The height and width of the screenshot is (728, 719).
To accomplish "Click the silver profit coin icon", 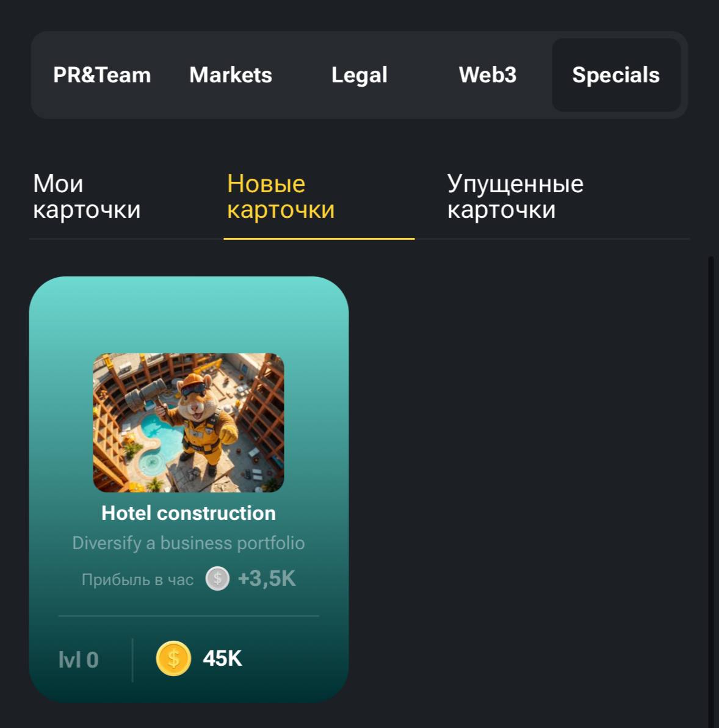I will coord(217,578).
